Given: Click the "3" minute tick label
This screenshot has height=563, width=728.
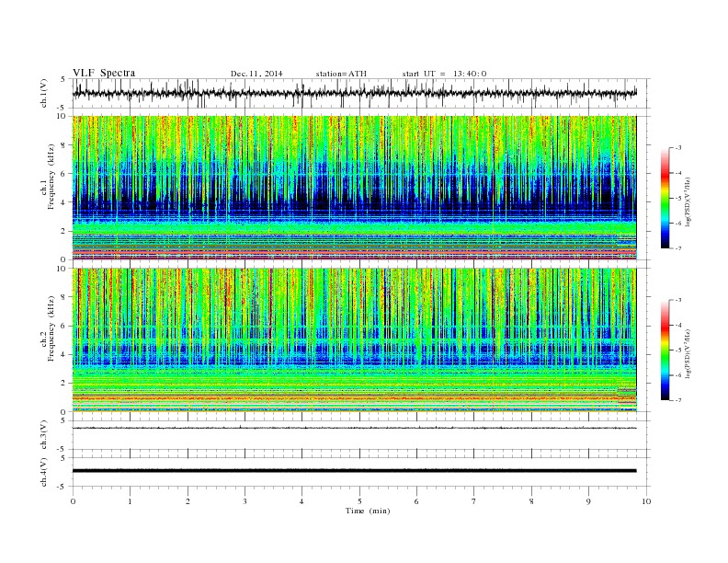Looking at the screenshot, I should pos(245,501).
